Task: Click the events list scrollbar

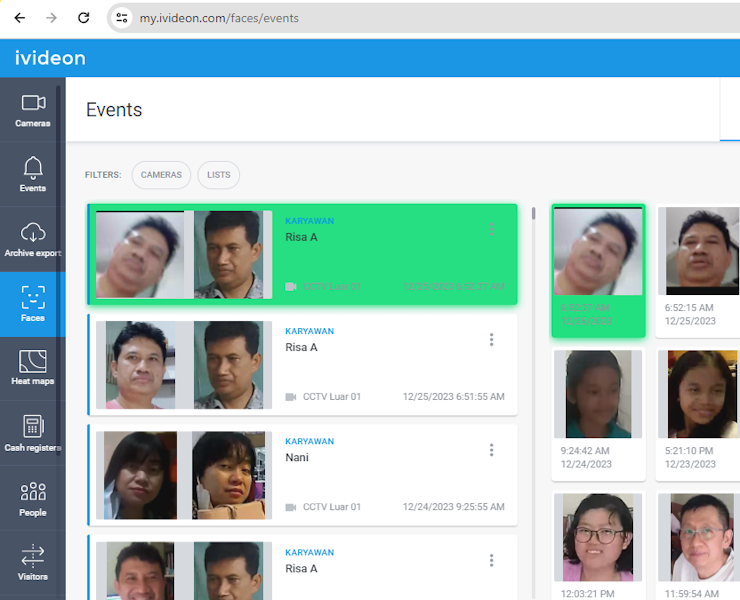Action: tap(533, 213)
